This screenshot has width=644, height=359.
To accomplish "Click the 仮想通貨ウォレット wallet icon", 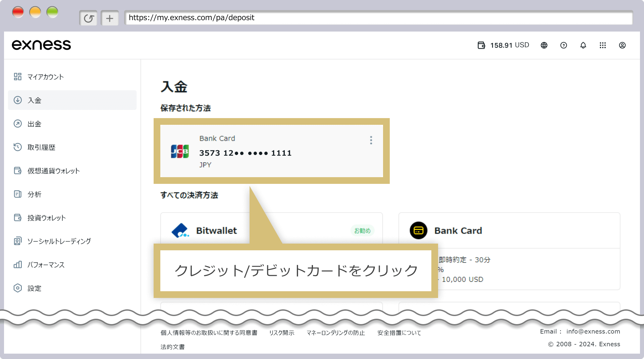I will tap(18, 170).
